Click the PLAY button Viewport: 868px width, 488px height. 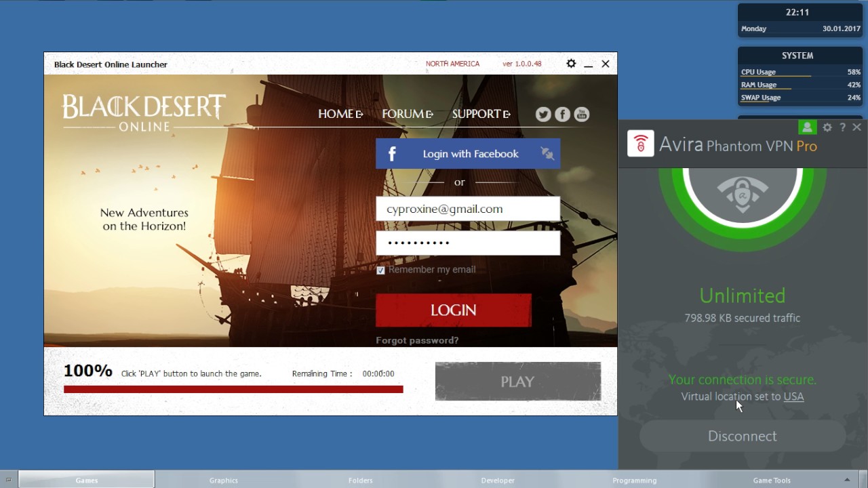(518, 382)
